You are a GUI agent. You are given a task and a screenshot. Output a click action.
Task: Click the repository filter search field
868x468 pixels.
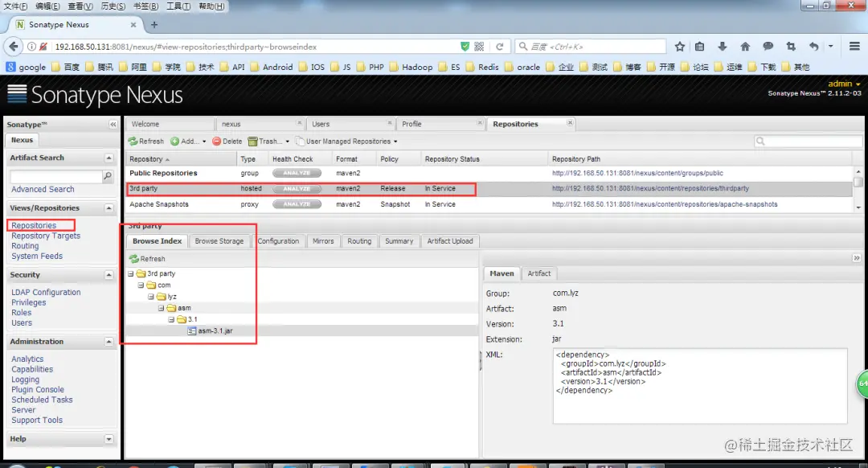pyautogui.click(x=809, y=142)
